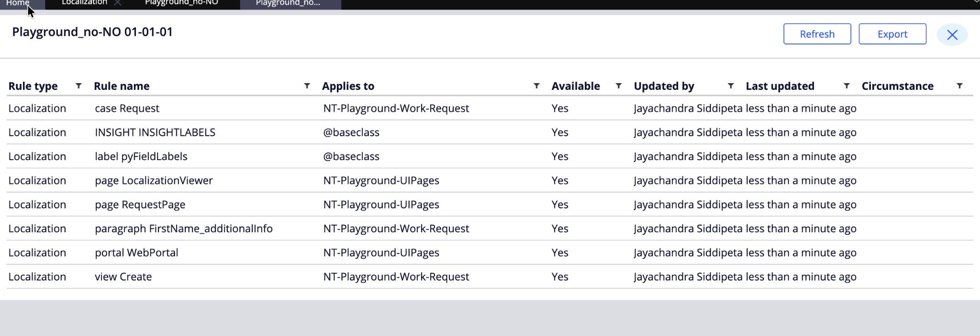Open page LocalizationViewer rule
The height and width of the screenshot is (336, 980).
[x=154, y=181]
